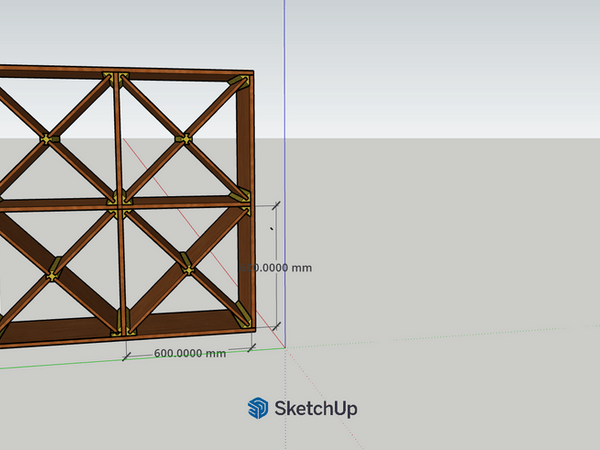Click the left tick of 600 mm dimension
This screenshot has height=450, width=600.
126,354
